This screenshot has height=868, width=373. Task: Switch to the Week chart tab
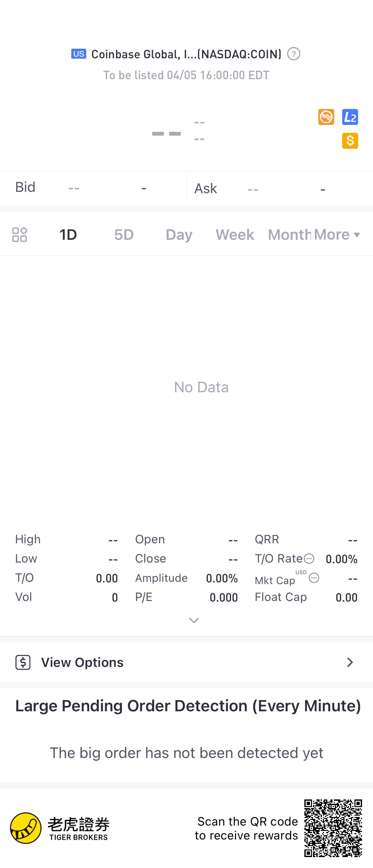pos(235,235)
